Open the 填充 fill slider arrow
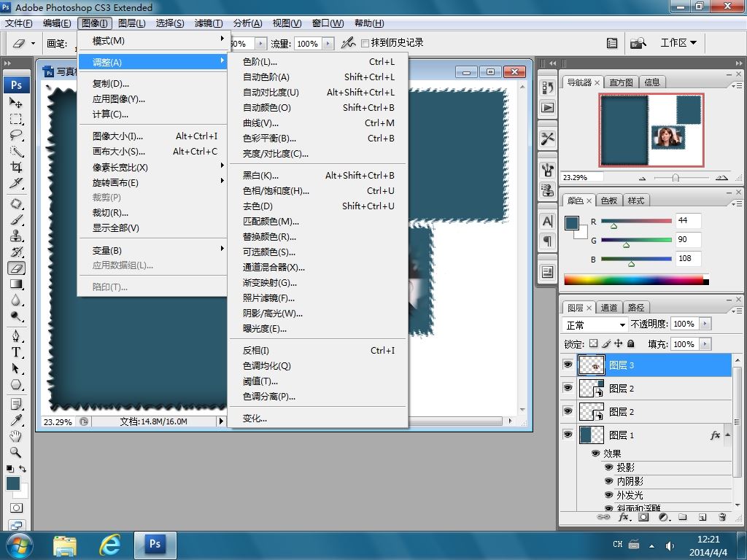 [705, 344]
